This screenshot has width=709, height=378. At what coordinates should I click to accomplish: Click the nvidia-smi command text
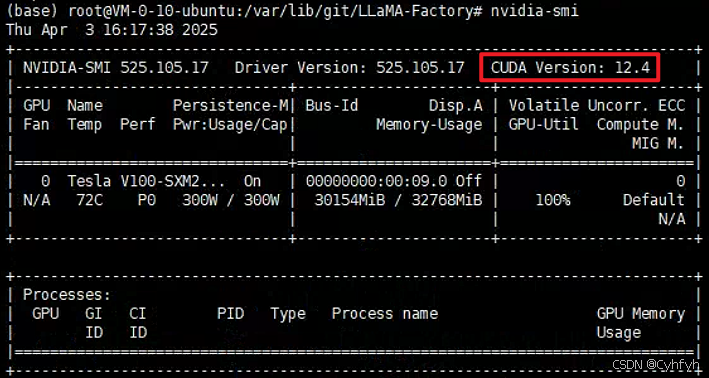click(x=534, y=11)
